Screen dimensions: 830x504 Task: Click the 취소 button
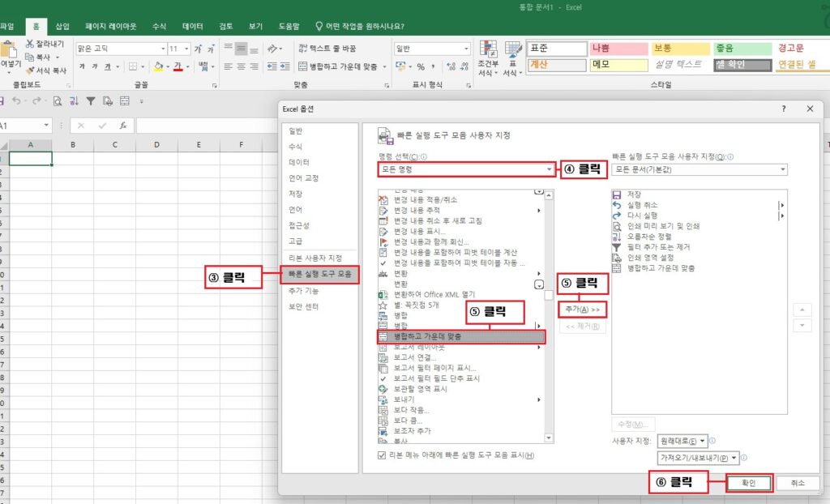coord(798,483)
